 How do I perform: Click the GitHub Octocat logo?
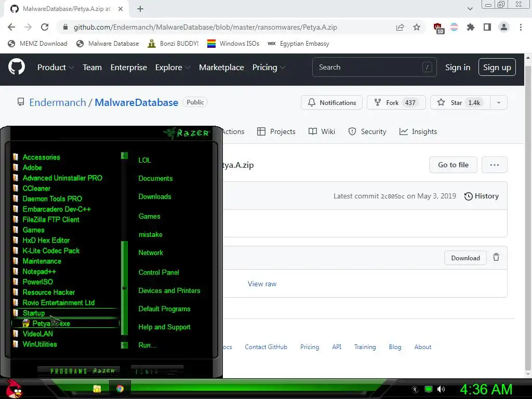(16, 67)
